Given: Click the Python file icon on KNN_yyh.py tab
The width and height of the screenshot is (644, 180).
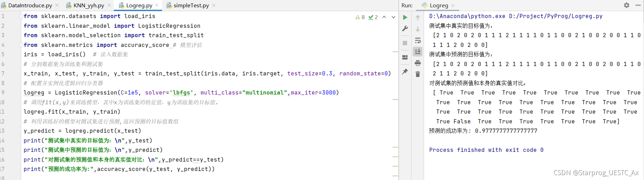Looking at the screenshot, I should (69, 6).
